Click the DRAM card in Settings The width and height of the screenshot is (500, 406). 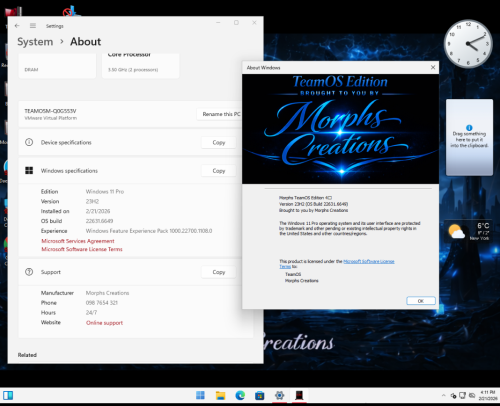click(x=57, y=66)
